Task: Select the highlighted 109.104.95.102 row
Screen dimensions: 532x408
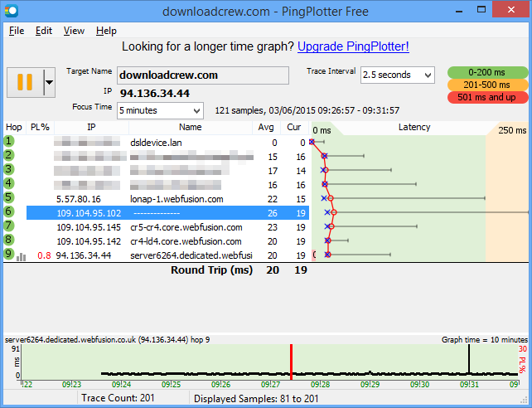Action: click(167, 213)
